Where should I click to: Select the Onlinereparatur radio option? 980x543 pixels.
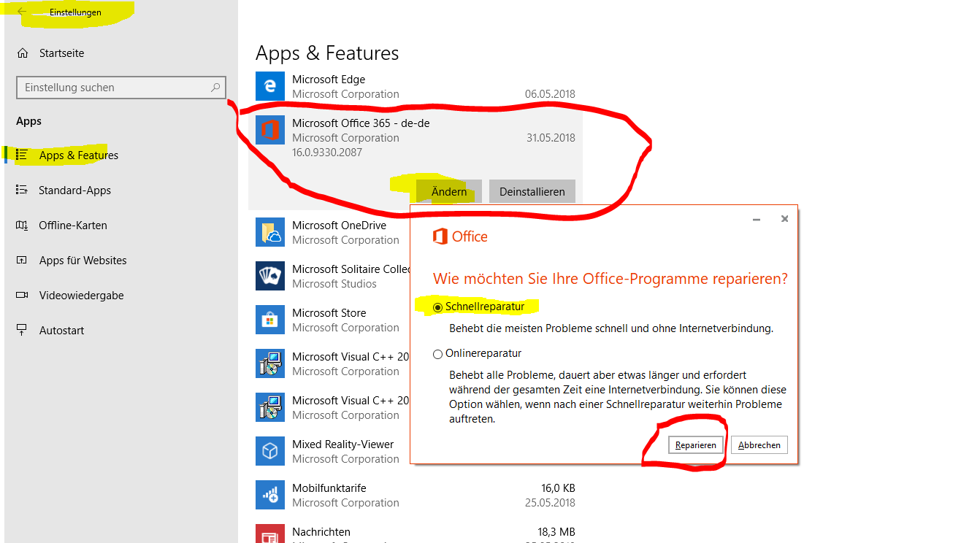438,354
